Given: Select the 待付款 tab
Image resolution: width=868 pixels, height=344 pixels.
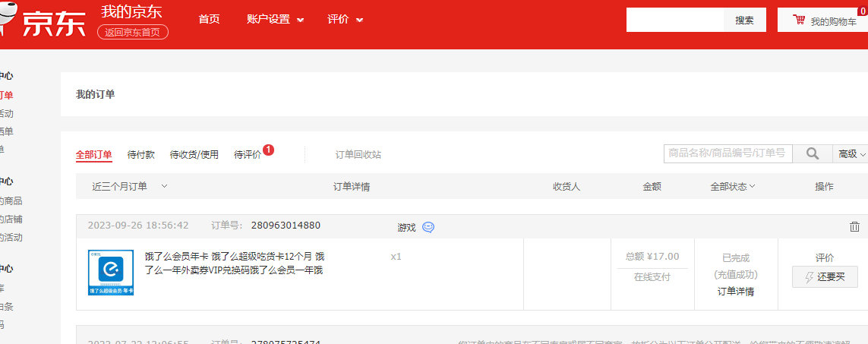Looking at the screenshot, I should click(141, 155).
